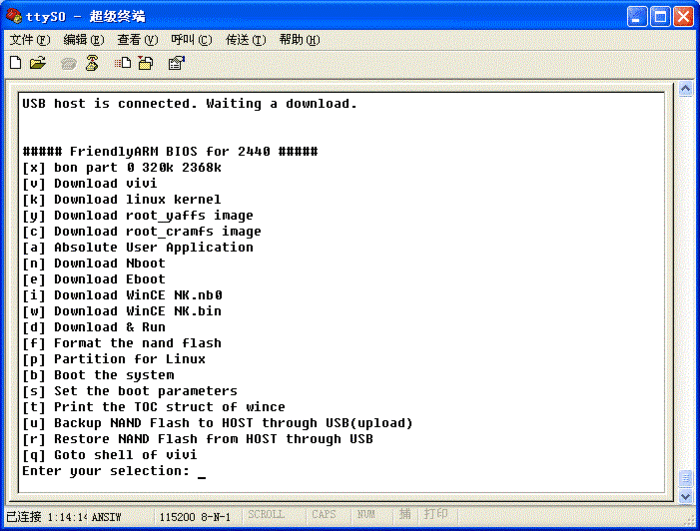Click the 打印 print status indicator
This screenshot has height=531, width=700.
click(435, 514)
